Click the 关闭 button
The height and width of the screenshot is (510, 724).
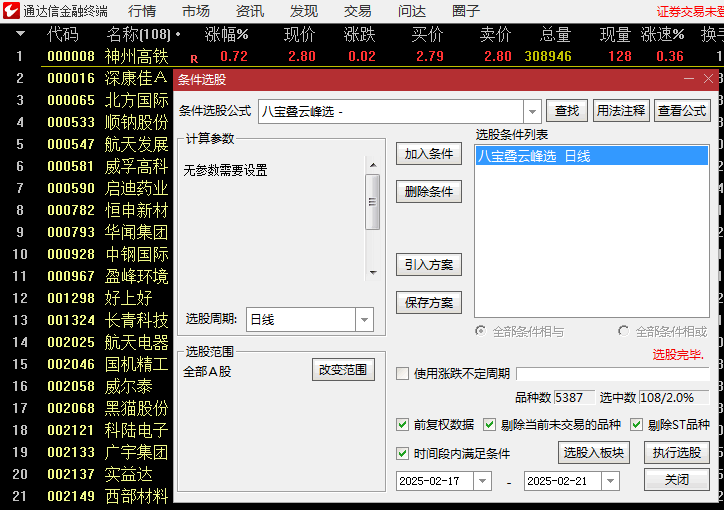tap(677, 480)
